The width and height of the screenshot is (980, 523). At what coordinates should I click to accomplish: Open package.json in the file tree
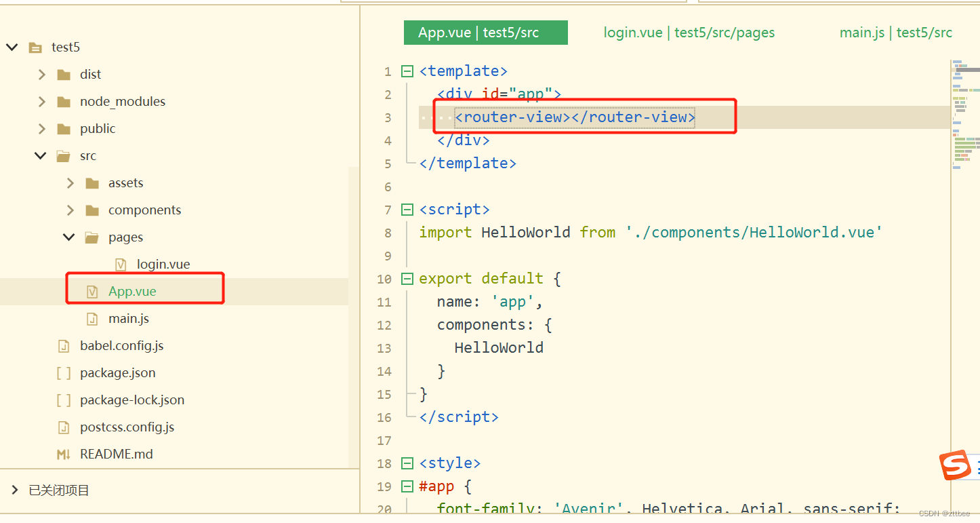pyautogui.click(x=118, y=373)
